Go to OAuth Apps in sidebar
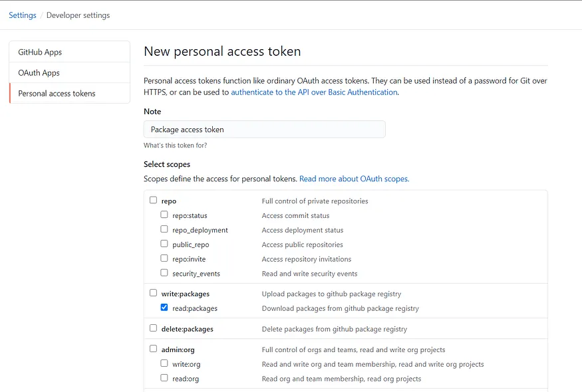 pos(39,72)
